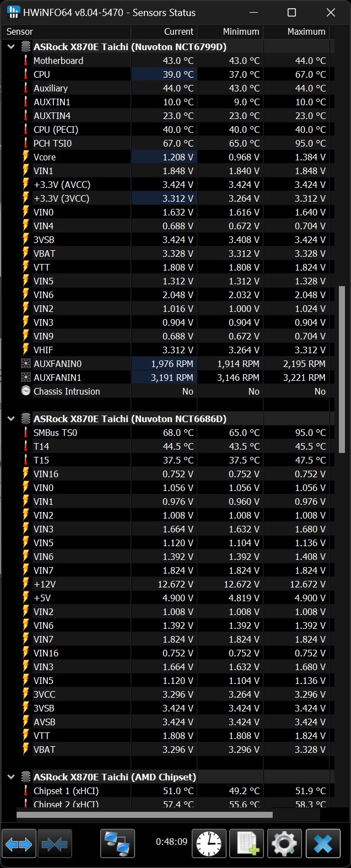
Task: Select the +12V voltage row
Action: pos(45,584)
